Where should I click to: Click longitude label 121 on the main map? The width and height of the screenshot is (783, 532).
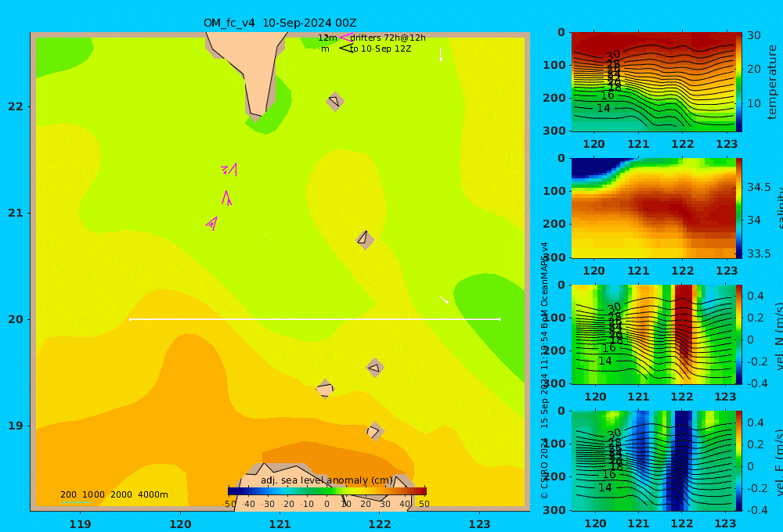tap(280, 524)
